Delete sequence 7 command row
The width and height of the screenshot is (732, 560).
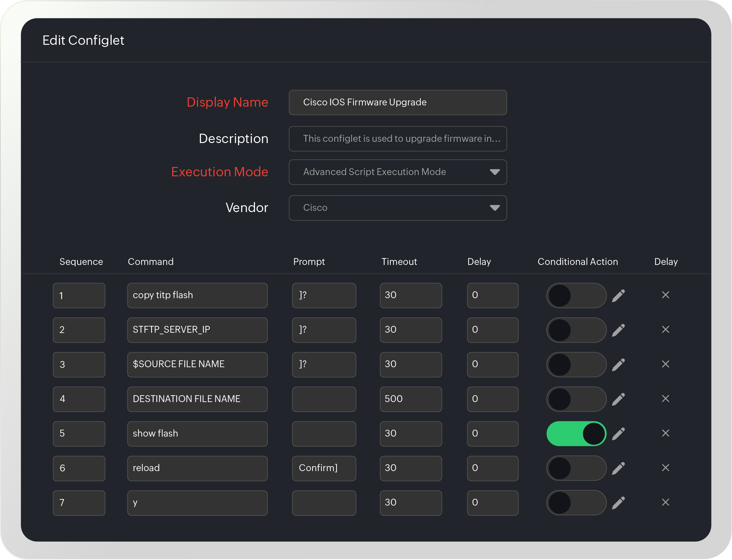[665, 502]
